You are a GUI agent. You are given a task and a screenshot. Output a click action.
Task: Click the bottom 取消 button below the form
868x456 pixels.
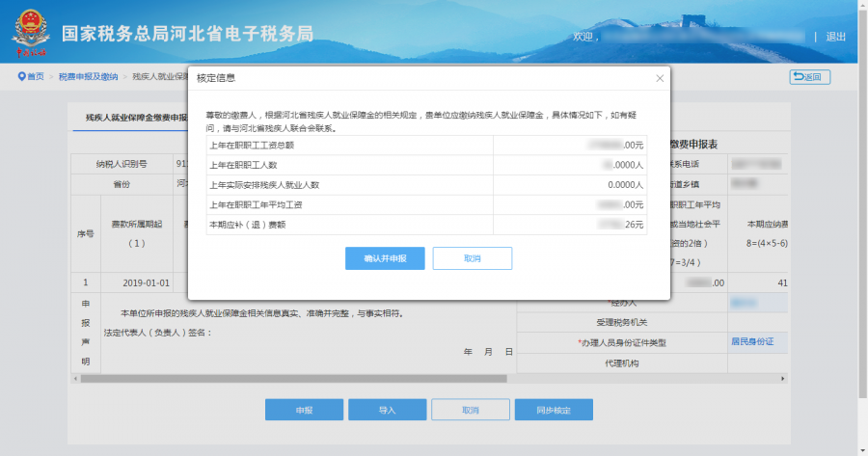point(470,410)
